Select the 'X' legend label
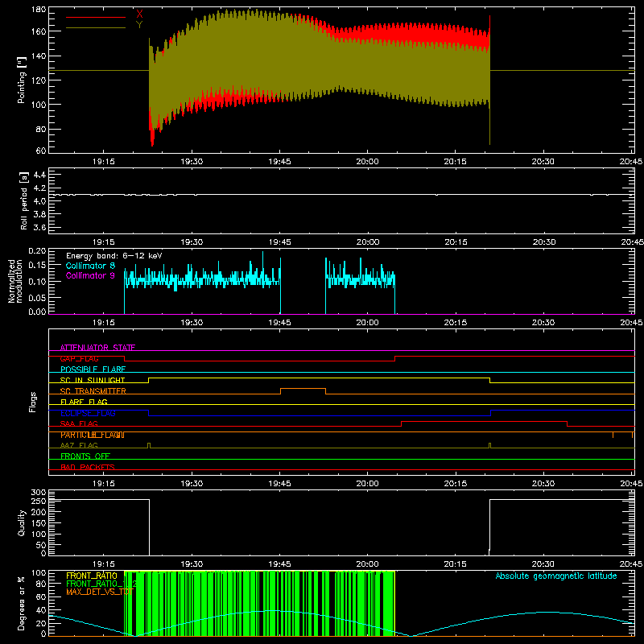This screenshot has height=644, width=644. coord(139,14)
